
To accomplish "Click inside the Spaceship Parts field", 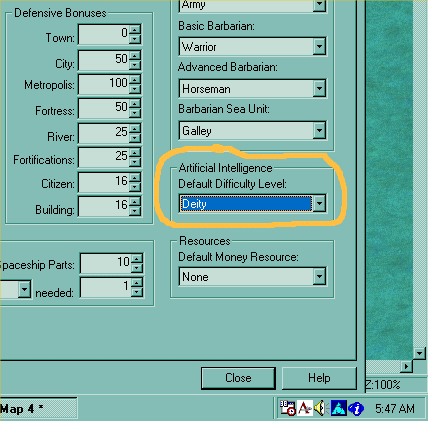I will tap(106, 263).
